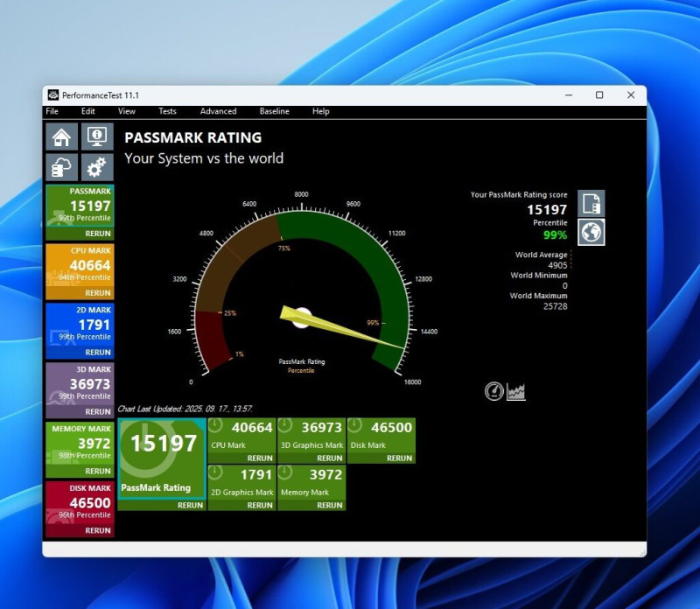Screen dimensions: 700x609
Task: Select the PASSMARK 15197 sidebar tile
Action: click(x=80, y=206)
